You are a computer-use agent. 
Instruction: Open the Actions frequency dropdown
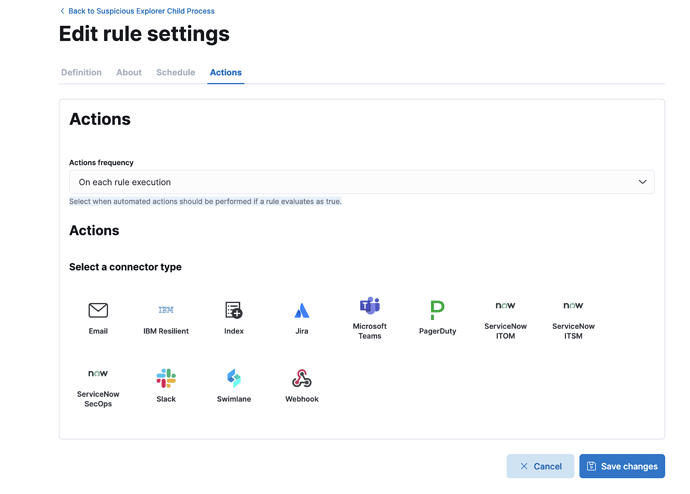(361, 182)
